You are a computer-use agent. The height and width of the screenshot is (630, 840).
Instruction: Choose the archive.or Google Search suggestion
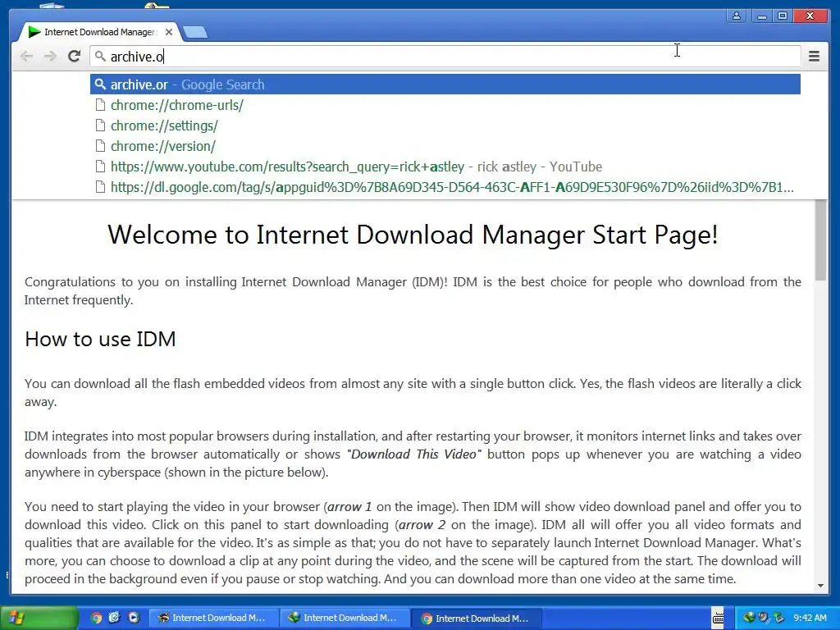click(x=445, y=84)
